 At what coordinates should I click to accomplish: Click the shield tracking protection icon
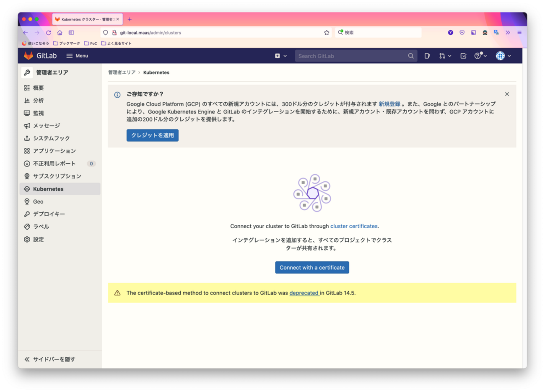106,33
